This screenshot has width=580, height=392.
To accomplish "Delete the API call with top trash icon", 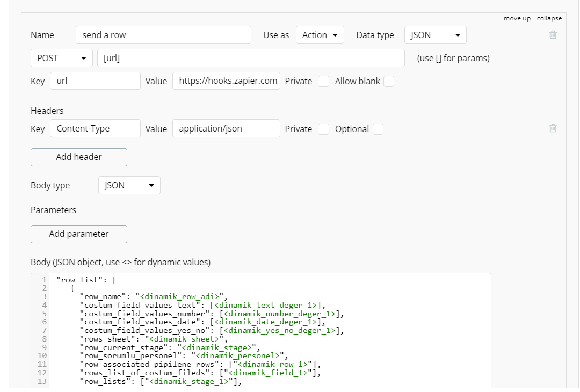I will (x=553, y=35).
